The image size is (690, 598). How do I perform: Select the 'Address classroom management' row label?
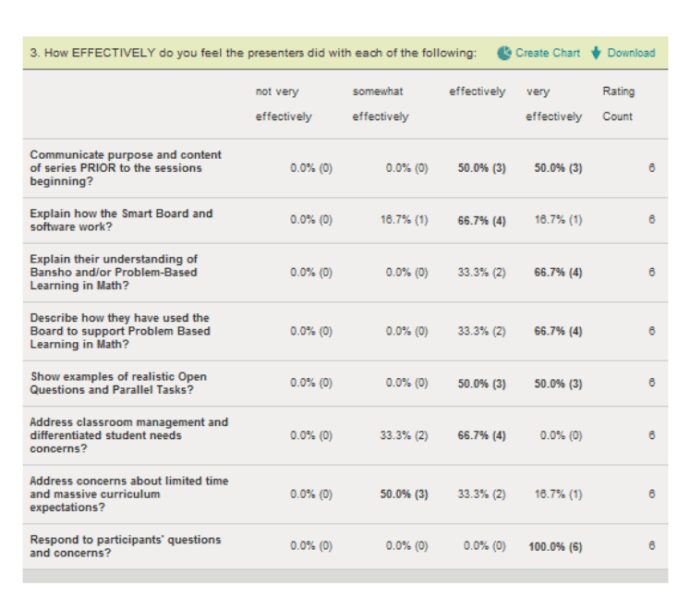click(x=129, y=435)
